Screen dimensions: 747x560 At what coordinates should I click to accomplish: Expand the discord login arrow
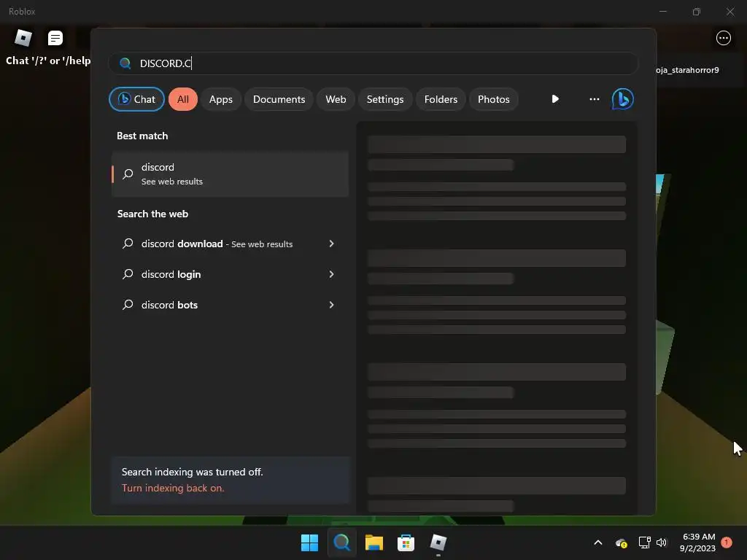332,274
